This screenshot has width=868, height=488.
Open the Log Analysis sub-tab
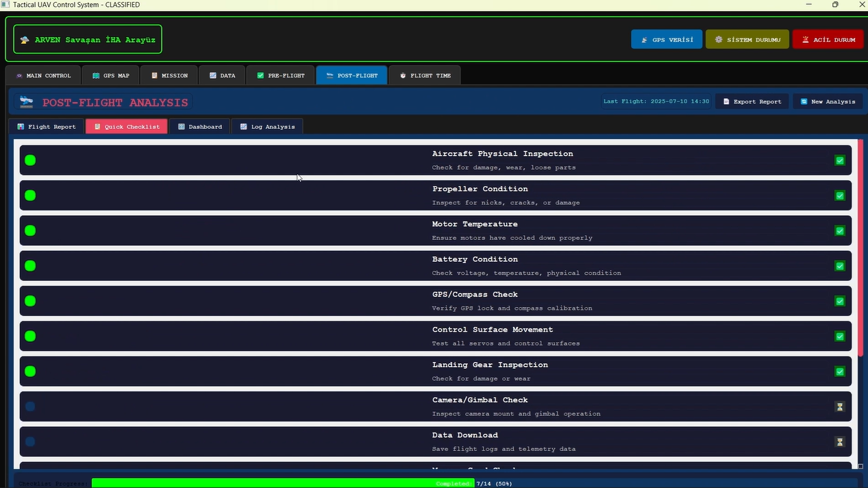[x=267, y=127]
